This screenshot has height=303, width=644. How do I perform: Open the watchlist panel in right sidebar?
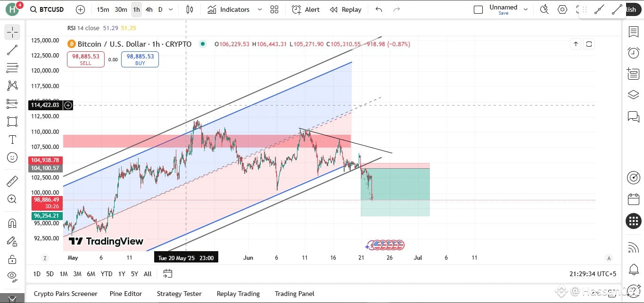[634, 32]
